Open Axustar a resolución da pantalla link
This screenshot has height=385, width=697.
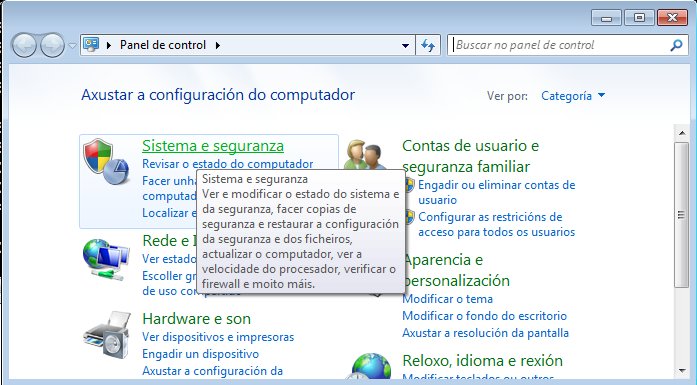pos(485,333)
